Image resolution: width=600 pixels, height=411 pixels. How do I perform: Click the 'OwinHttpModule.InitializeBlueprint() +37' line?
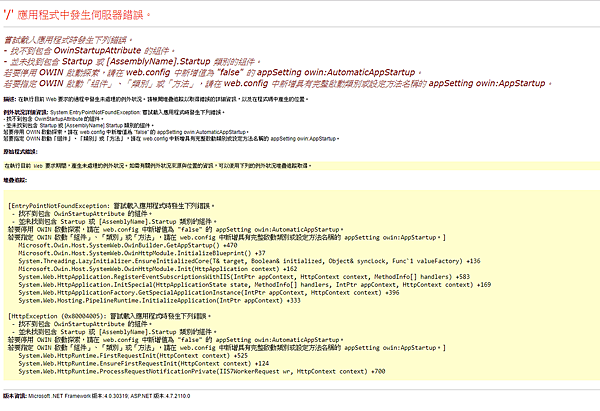[142, 253]
